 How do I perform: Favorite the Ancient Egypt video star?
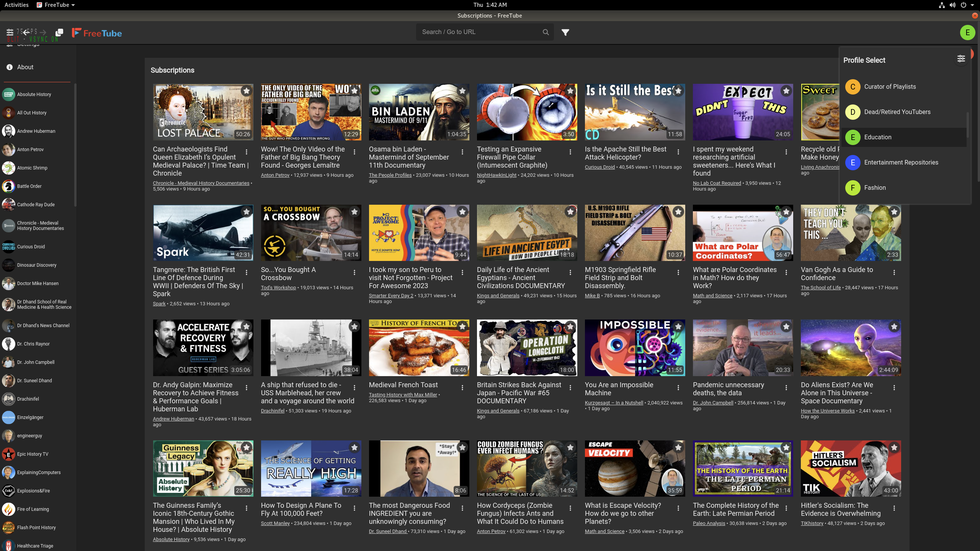tap(570, 212)
